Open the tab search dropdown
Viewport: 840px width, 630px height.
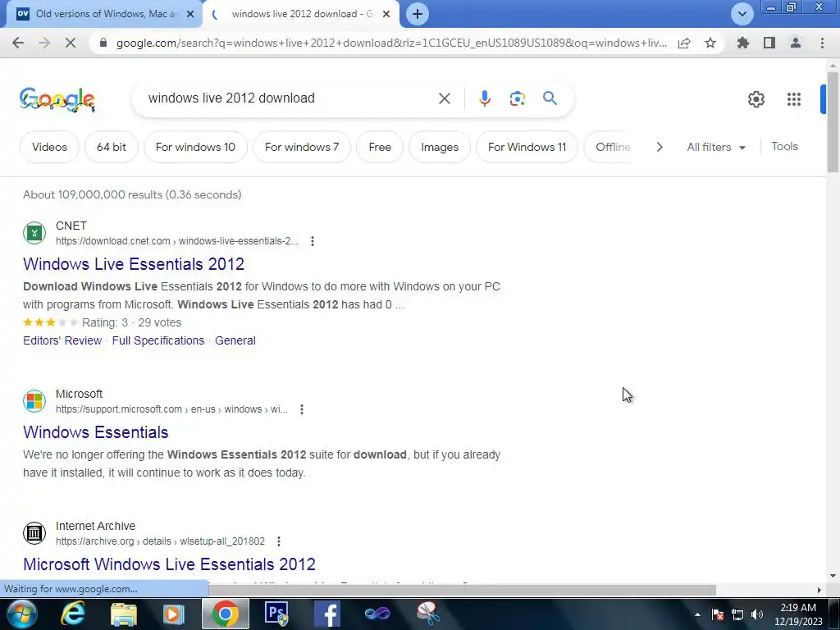[742, 14]
